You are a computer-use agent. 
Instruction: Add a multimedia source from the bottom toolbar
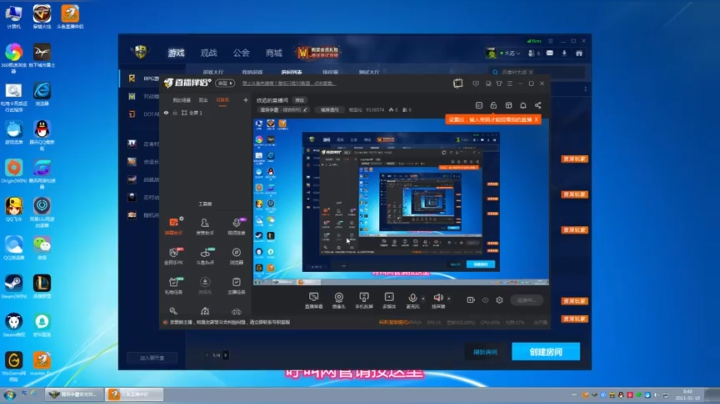pos(389,300)
